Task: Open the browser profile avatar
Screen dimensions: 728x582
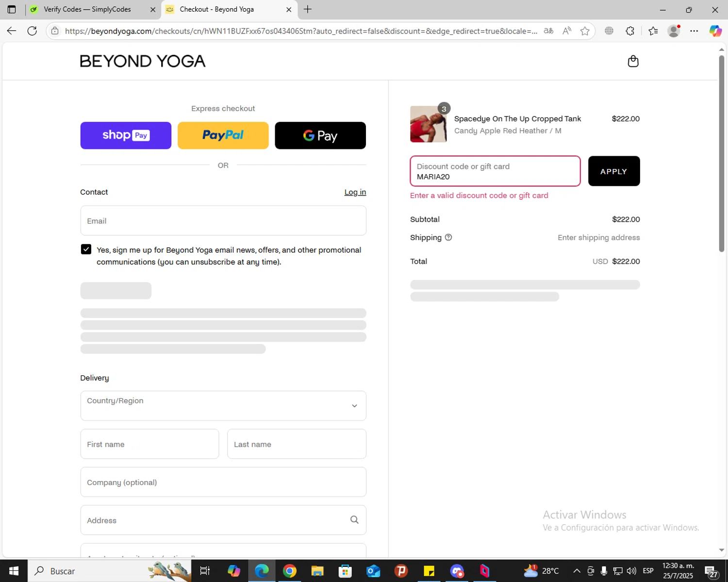Action: click(x=674, y=31)
